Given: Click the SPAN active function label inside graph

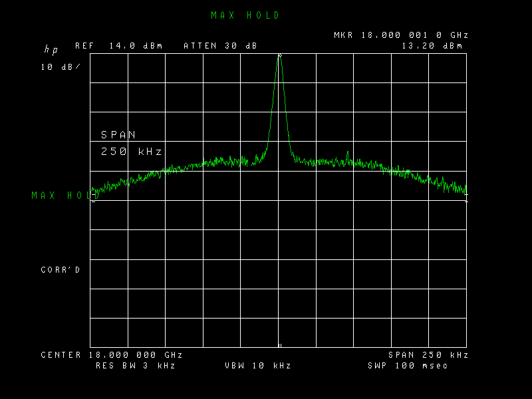Looking at the screenshot, I should 118,135.
